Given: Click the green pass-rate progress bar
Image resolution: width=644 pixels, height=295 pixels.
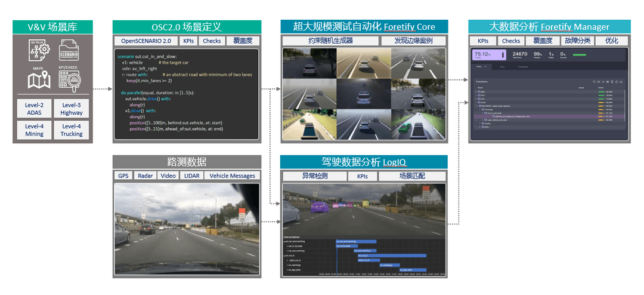Looking at the screenshot, I should click(580, 55).
